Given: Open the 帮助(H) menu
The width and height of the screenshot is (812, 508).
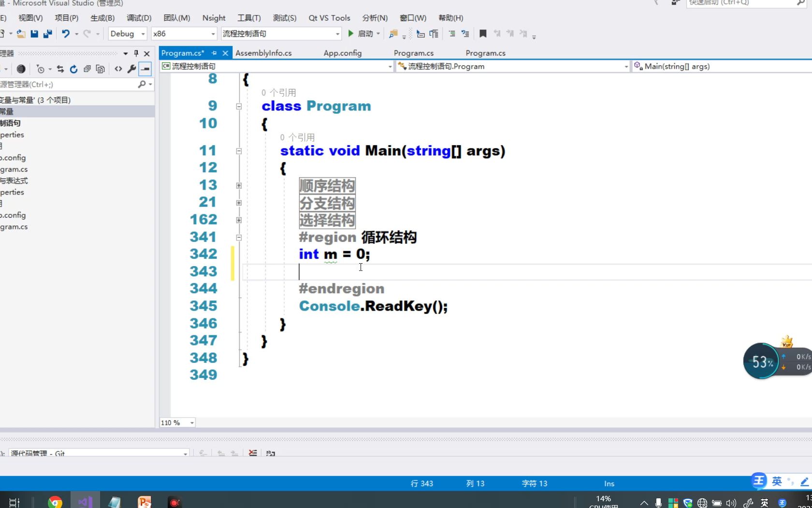Looking at the screenshot, I should pos(451,18).
